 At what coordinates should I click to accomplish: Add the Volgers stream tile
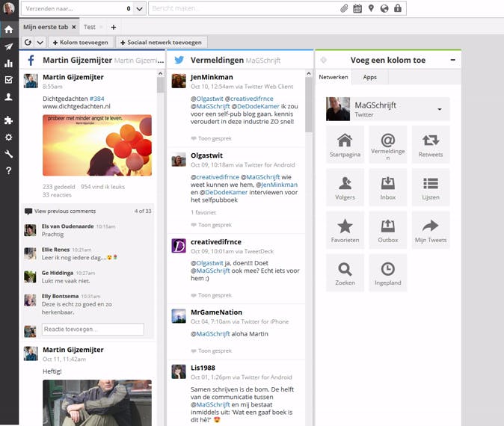[x=345, y=188]
